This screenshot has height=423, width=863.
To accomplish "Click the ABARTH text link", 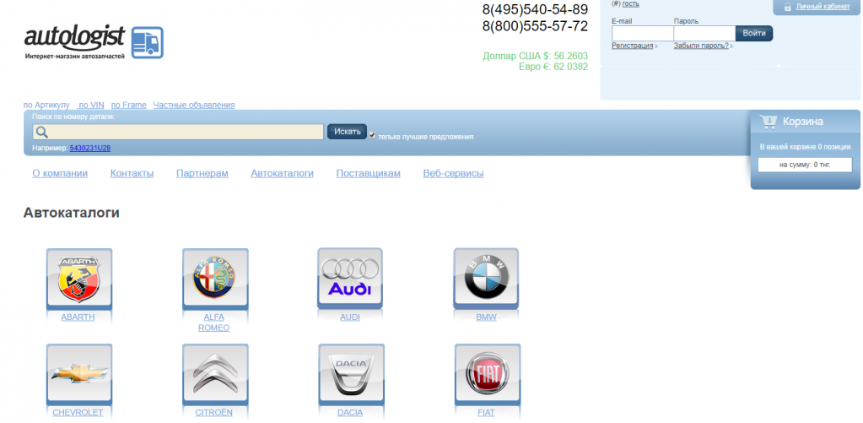I will pyautogui.click(x=78, y=317).
